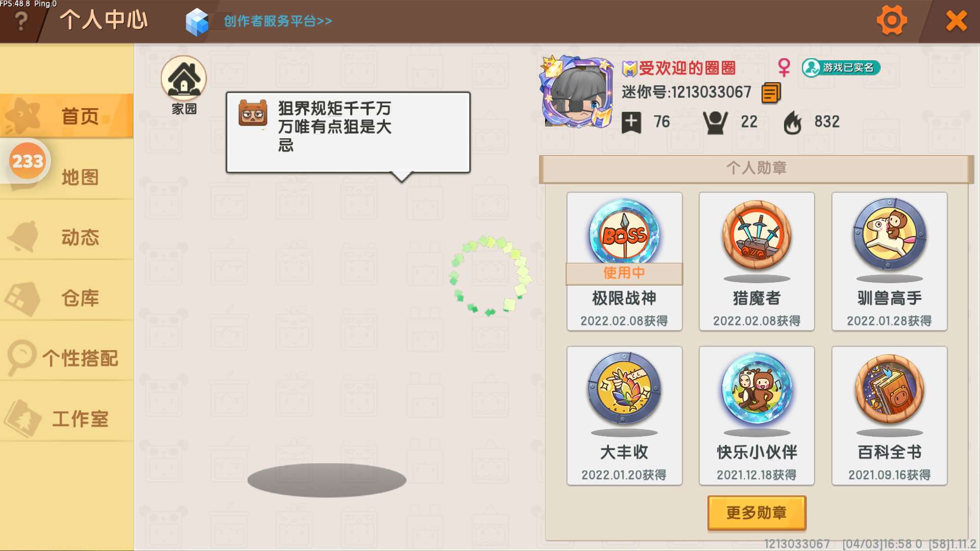This screenshot has height=551, width=980.
Task: Switch to the 地图 tab
Action: click(x=67, y=177)
